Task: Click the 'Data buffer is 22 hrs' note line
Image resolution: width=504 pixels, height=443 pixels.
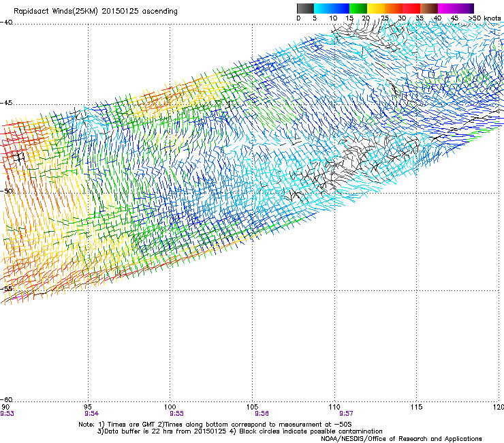Action: (240, 431)
